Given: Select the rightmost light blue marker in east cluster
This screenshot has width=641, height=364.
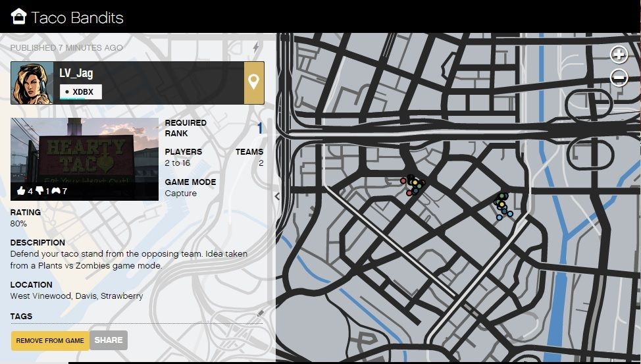Looking at the screenshot, I should pos(510,213).
